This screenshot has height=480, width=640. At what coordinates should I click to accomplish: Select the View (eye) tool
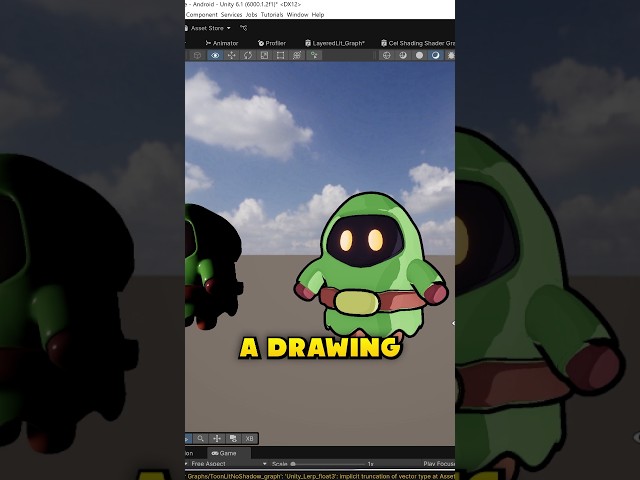[x=215, y=56]
